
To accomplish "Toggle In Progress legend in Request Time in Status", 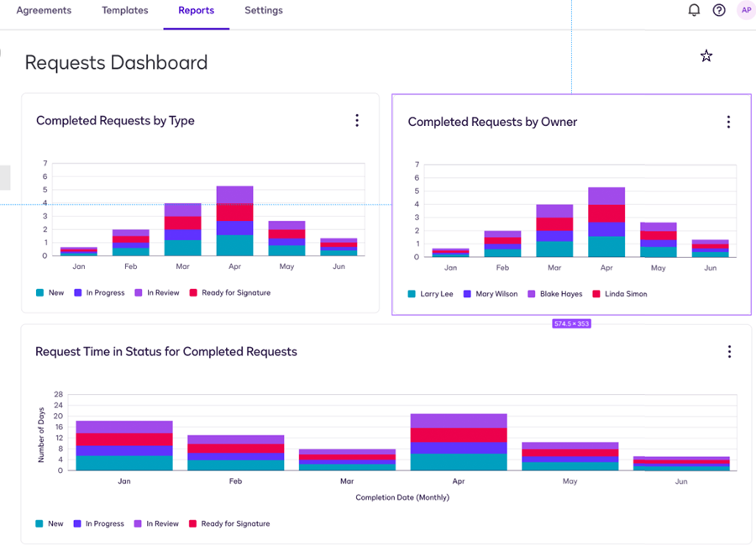I will tap(99, 523).
